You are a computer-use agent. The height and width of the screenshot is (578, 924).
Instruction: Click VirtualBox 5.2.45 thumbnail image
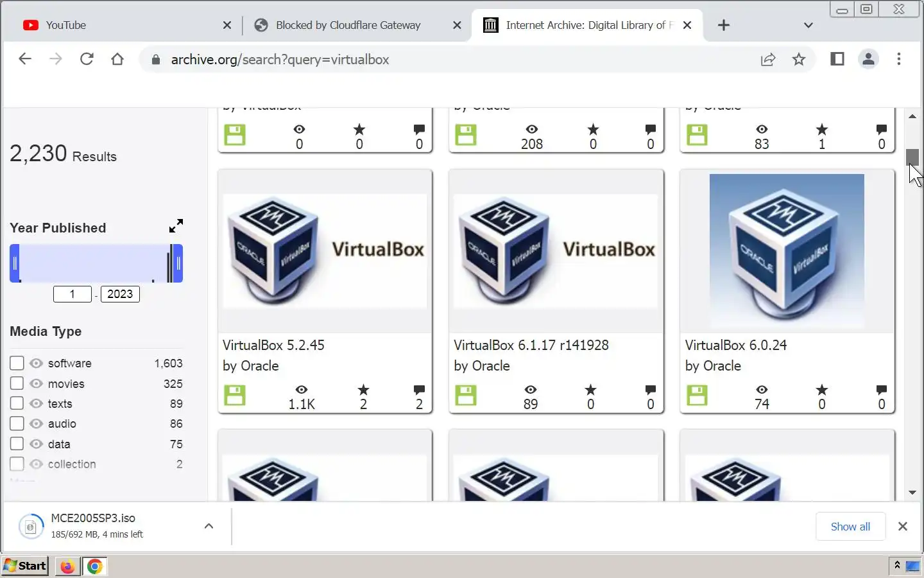tap(325, 251)
